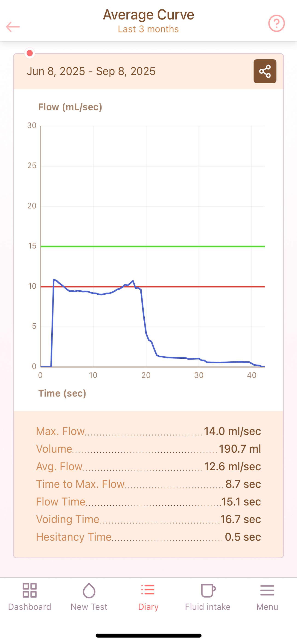Tap the Last 3 months subtitle

click(148, 29)
